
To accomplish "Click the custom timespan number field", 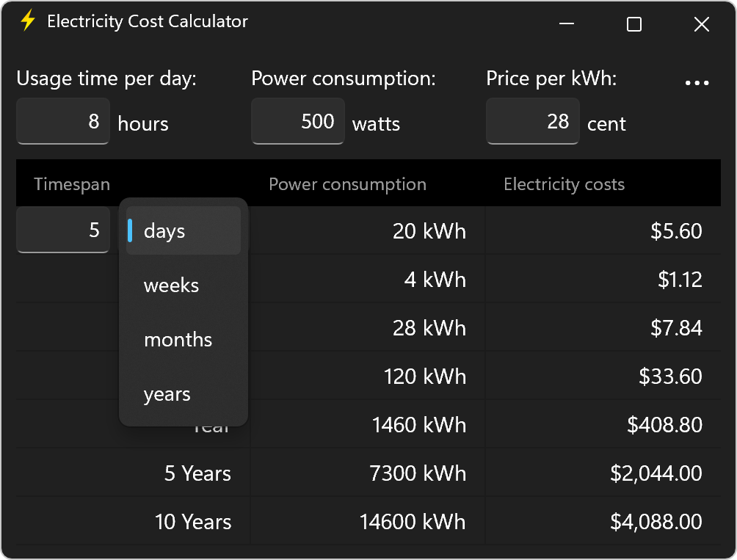I will [63, 230].
